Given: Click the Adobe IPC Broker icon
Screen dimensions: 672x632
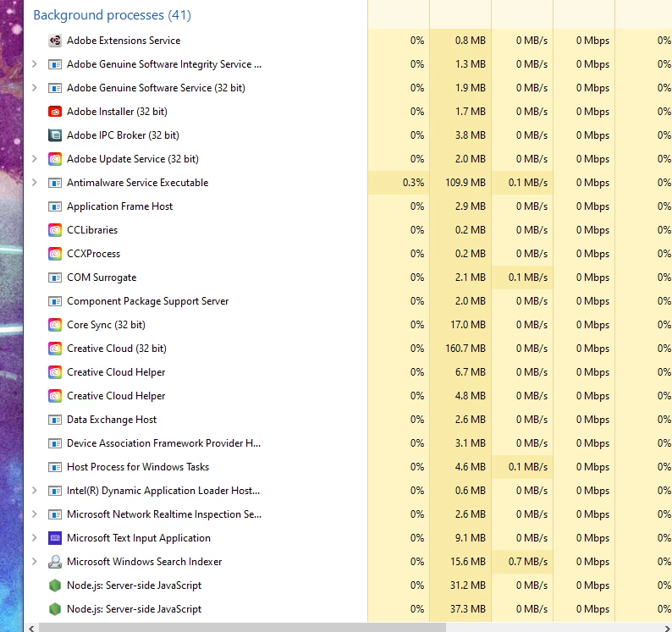Looking at the screenshot, I should coord(55,135).
